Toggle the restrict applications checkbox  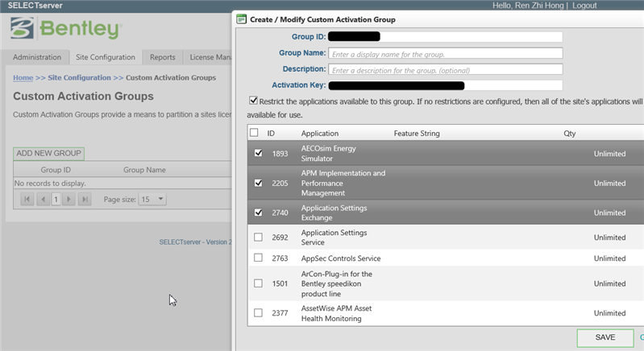click(255, 101)
